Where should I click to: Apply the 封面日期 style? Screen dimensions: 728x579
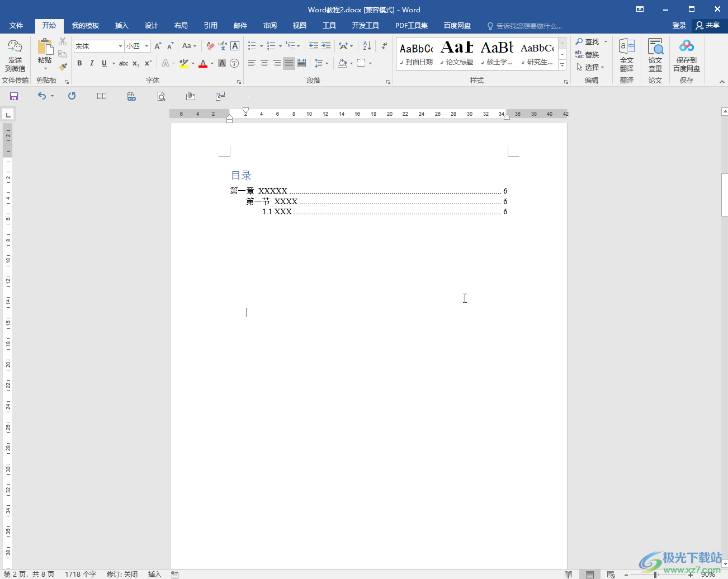point(417,54)
